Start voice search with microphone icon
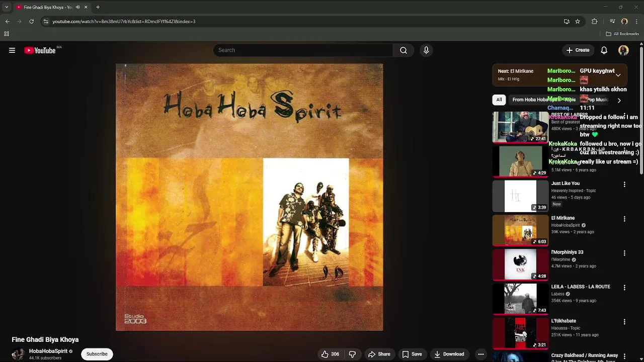This screenshot has width=644, height=362. 426,50
